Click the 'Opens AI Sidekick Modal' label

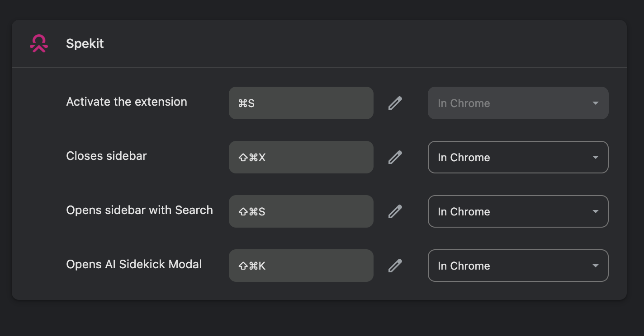pos(134,264)
